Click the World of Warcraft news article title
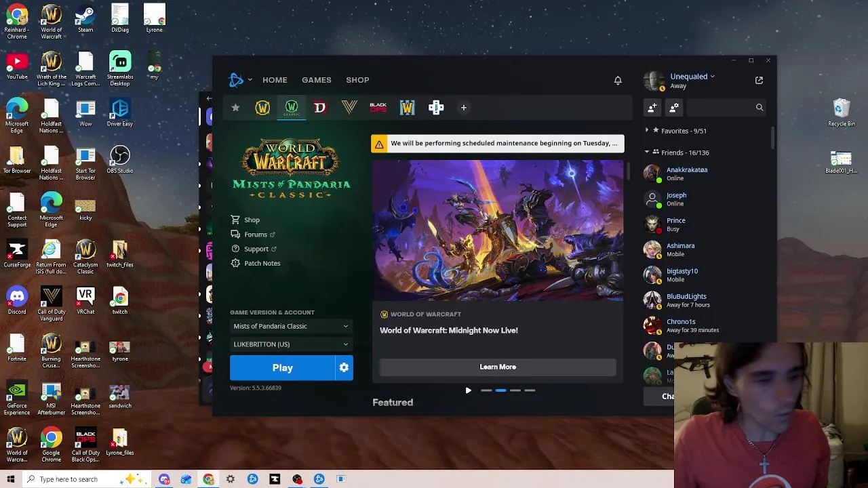Image resolution: width=868 pixels, height=488 pixels. coord(448,330)
